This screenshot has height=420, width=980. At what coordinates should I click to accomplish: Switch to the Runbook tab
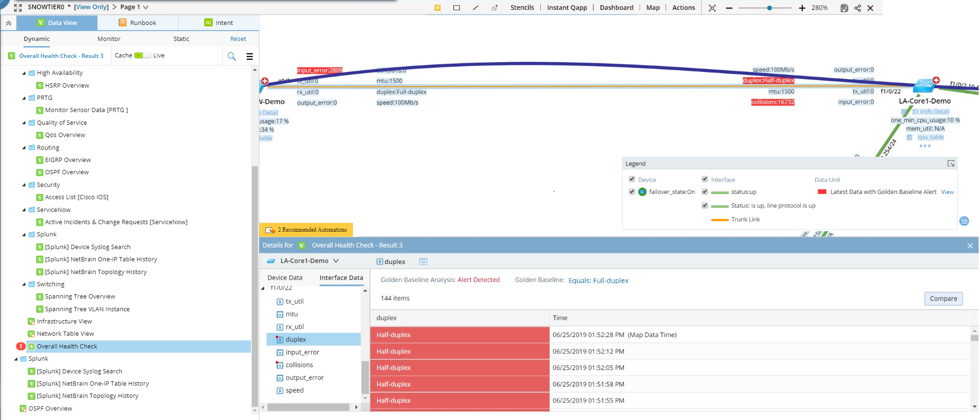point(137,23)
